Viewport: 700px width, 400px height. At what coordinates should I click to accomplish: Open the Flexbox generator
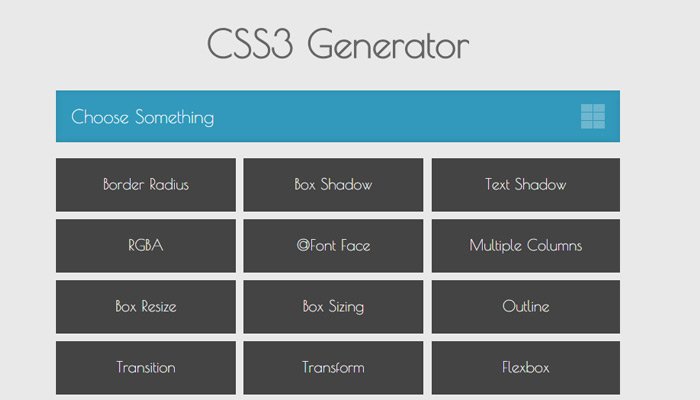tap(525, 367)
